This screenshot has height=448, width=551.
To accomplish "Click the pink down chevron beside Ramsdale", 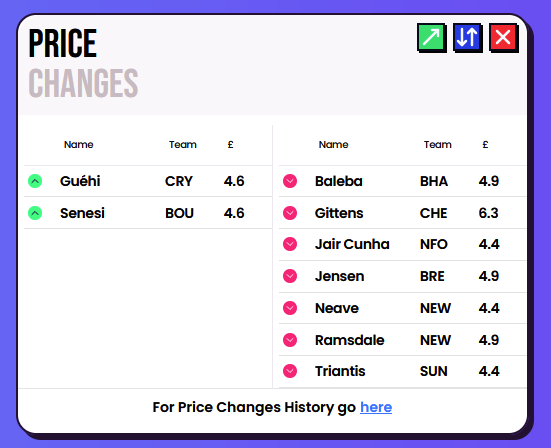I will 290,340.
